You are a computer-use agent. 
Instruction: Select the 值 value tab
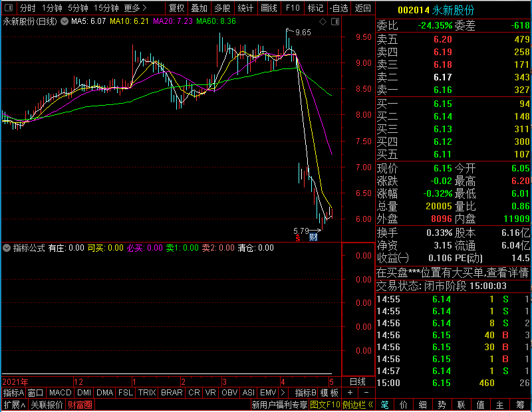[x=480, y=405]
